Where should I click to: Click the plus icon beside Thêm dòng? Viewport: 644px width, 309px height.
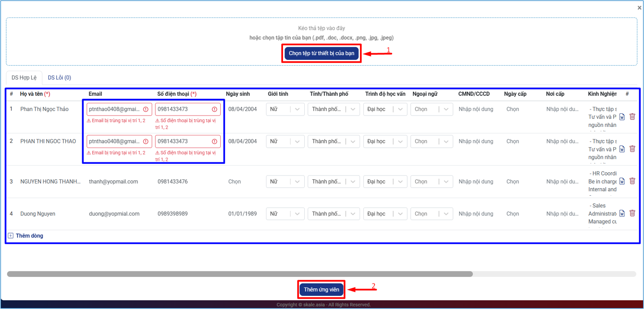coord(10,236)
